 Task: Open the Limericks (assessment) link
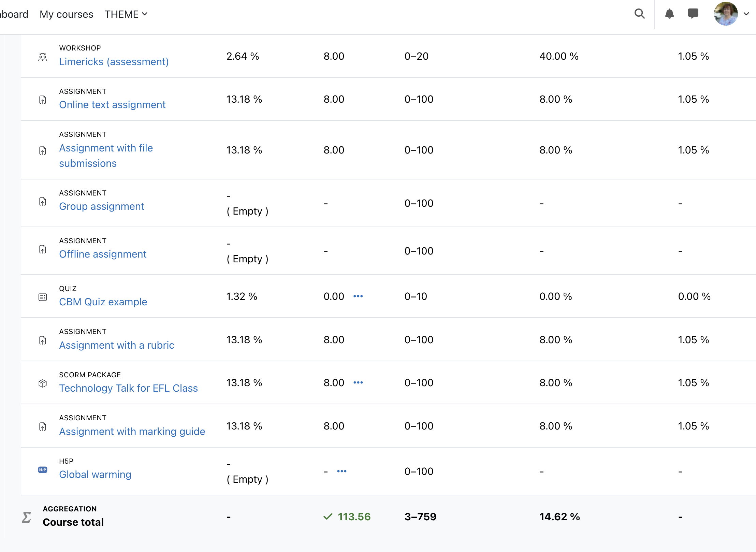114,62
